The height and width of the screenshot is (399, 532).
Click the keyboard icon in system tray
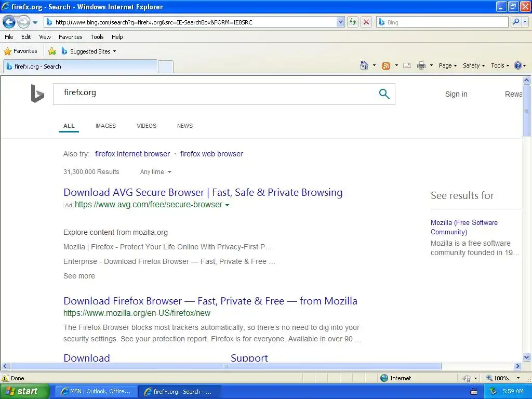(x=474, y=392)
